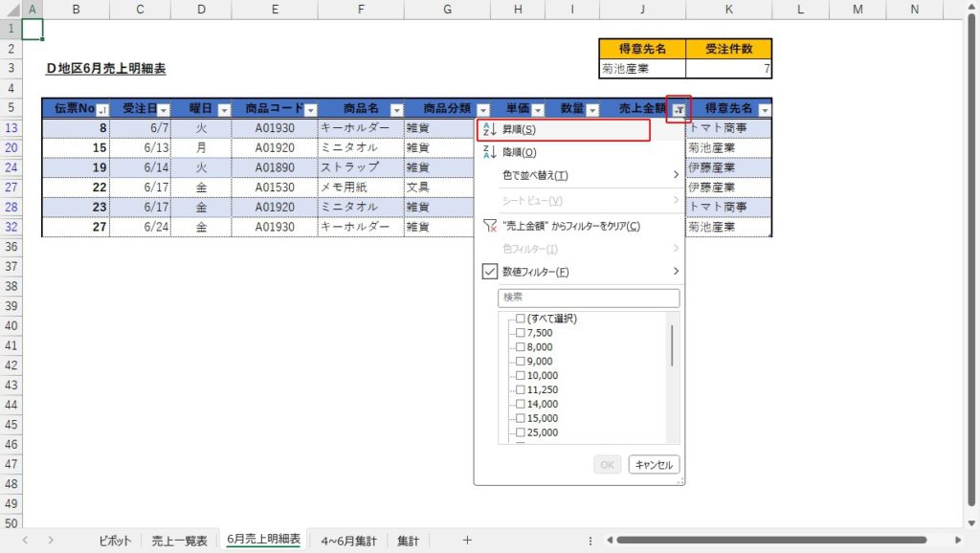Viewport: 980px width, 553px height.
Task: Click the 昇順 ascending sort option
Action: coord(563,129)
